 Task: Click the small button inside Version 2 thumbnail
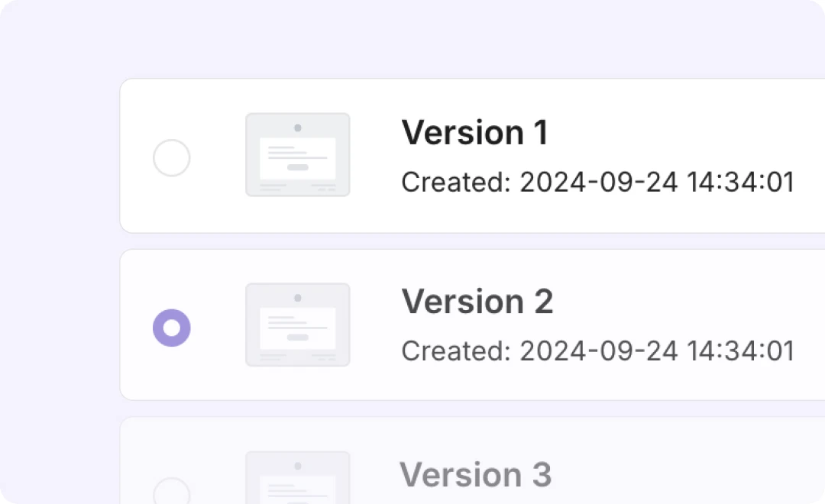tap(298, 337)
